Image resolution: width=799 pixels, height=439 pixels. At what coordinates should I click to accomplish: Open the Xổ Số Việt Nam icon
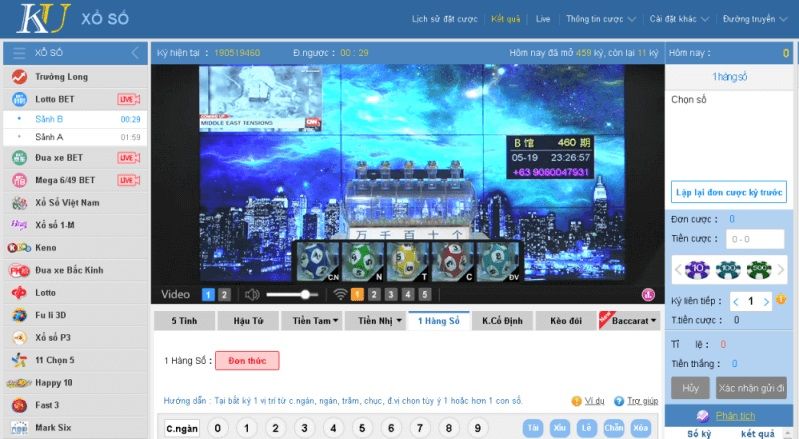tap(19, 203)
